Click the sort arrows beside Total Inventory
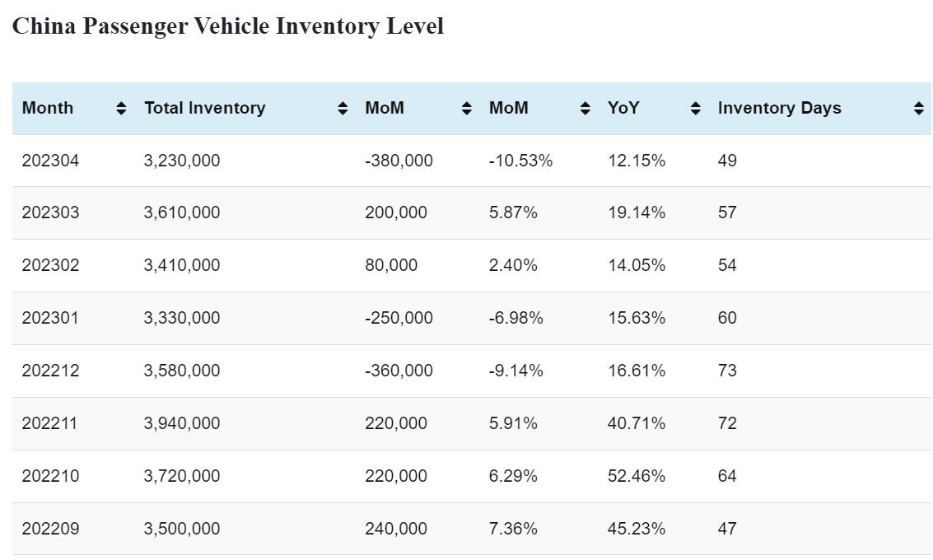Image resolution: width=933 pixels, height=560 pixels. (343, 108)
